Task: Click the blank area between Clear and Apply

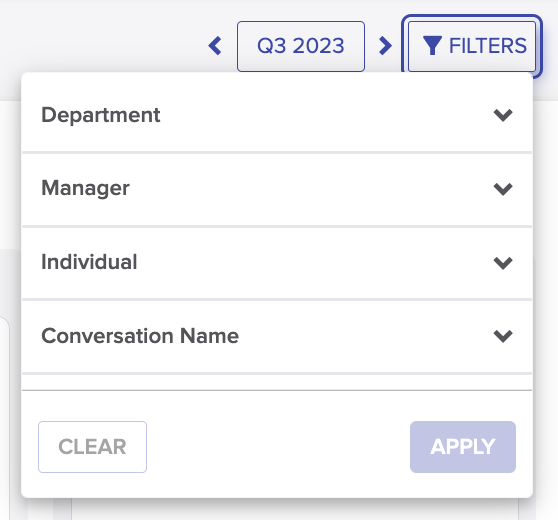Action: tap(278, 447)
